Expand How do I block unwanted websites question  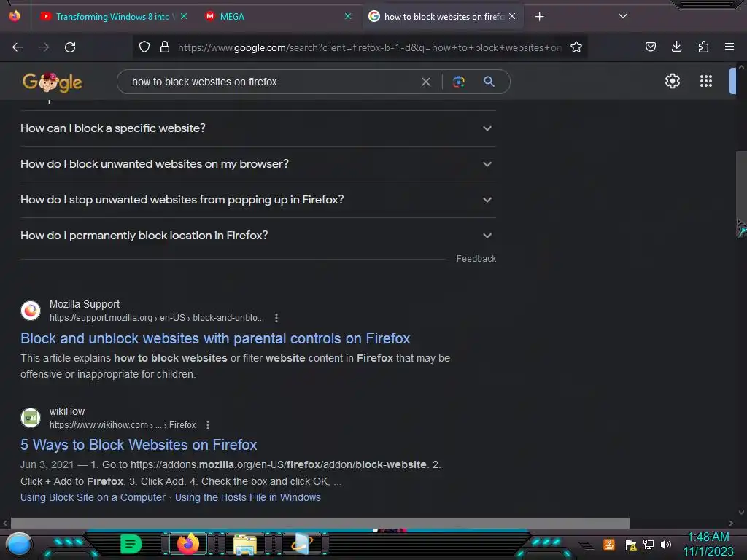pos(258,164)
